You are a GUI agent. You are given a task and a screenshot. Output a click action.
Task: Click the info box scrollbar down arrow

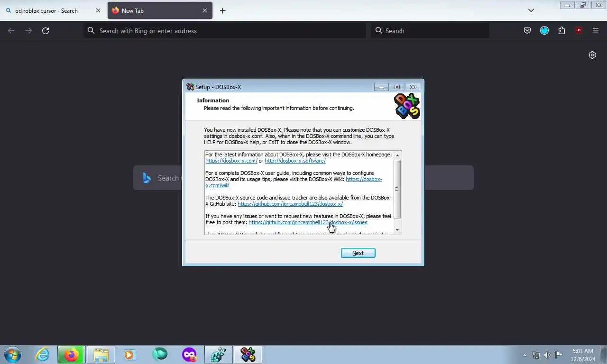(397, 230)
